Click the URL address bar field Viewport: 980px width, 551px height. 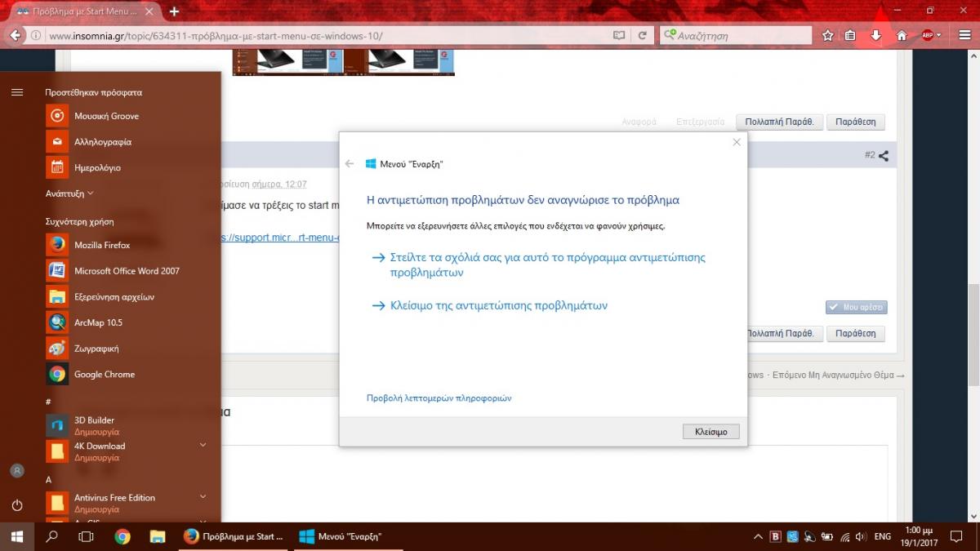[327, 36]
